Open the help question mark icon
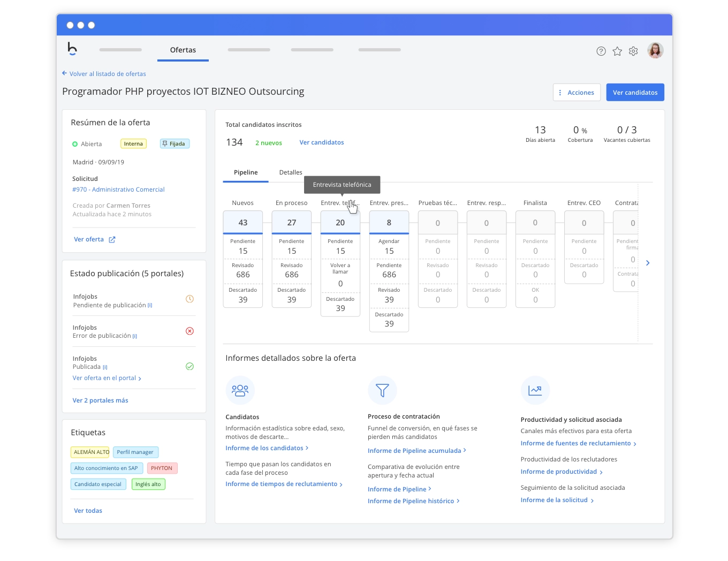The image size is (728, 561). tap(601, 51)
